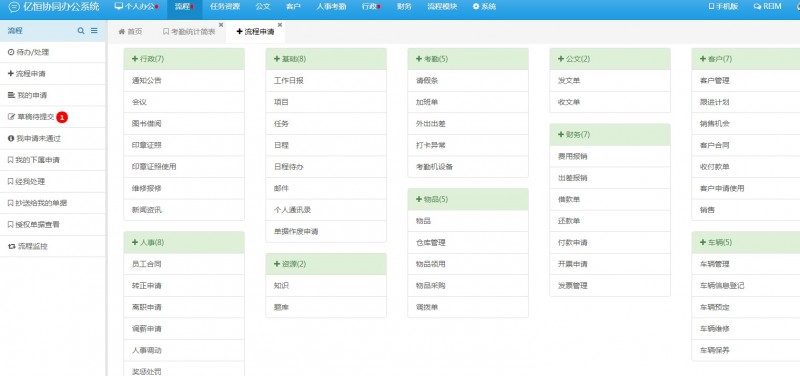
Task: Expand the 考勤(5) category header
Action: (468, 59)
